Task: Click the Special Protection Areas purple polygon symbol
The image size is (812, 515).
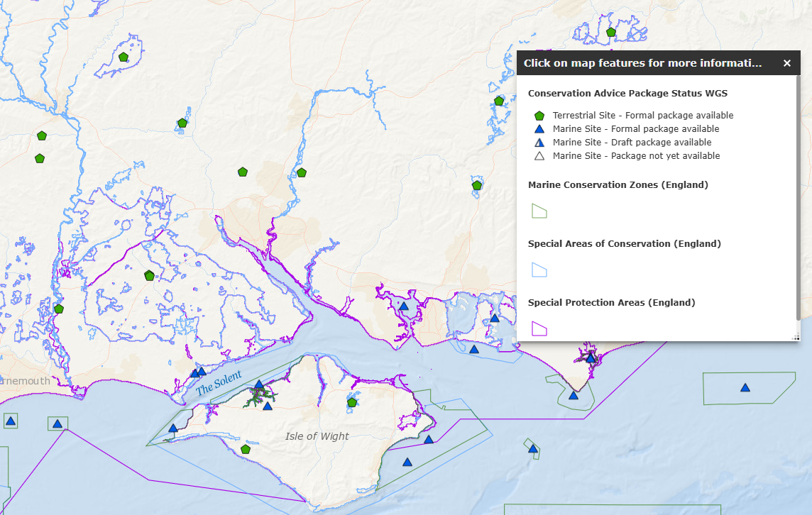Action: (539, 328)
